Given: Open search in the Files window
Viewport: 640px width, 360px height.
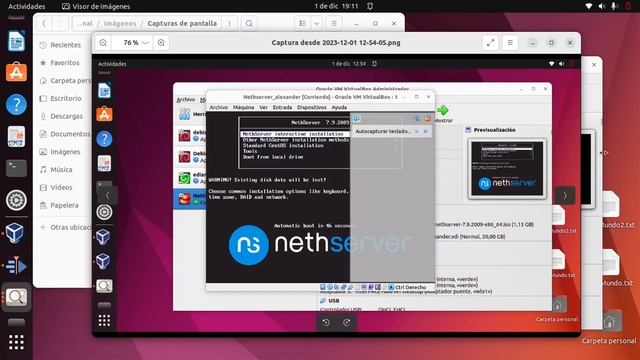Looking at the screenshot, I should (x=249, y=24).
